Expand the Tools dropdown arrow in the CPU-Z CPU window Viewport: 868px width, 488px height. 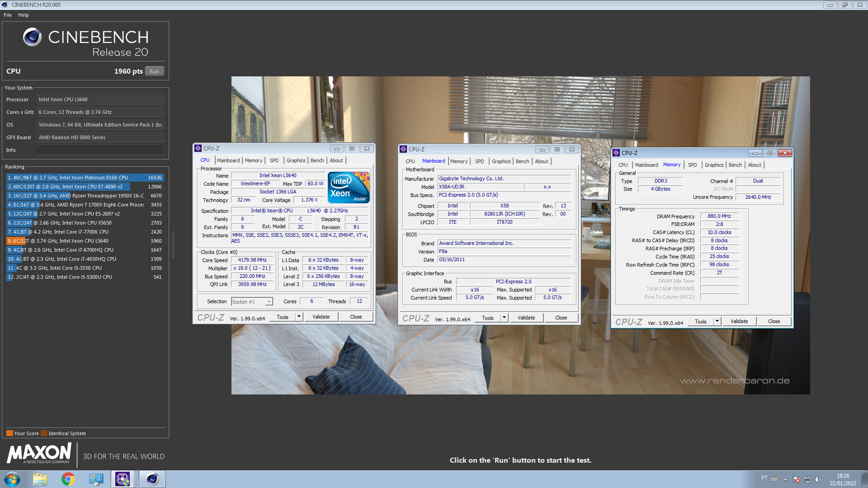pos(299,317)
